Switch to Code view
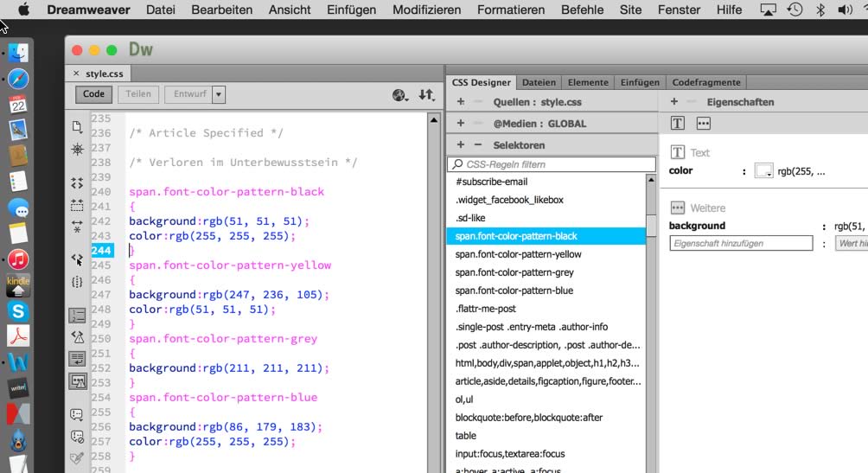 [93, 94]
